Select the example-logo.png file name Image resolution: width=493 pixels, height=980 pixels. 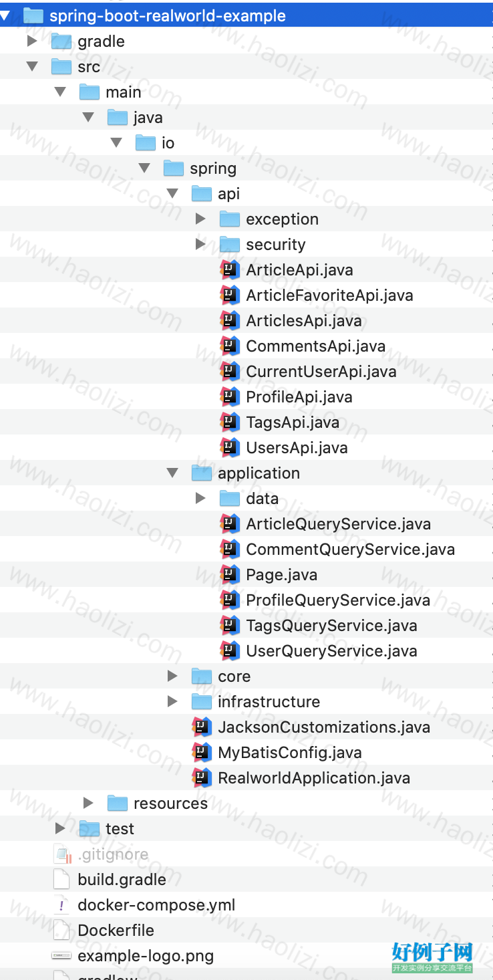coord(146,956)
